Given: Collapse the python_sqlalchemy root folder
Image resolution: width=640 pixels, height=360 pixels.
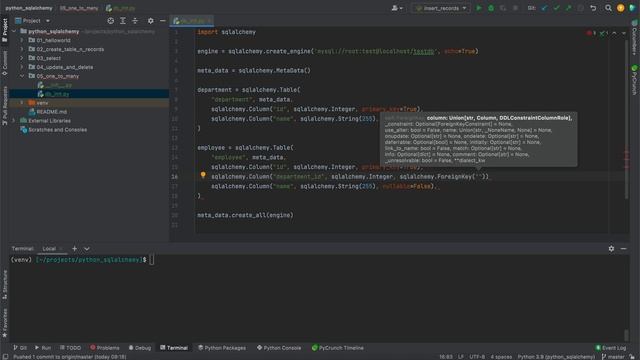Looking at the screenshot, I should 14,31.
